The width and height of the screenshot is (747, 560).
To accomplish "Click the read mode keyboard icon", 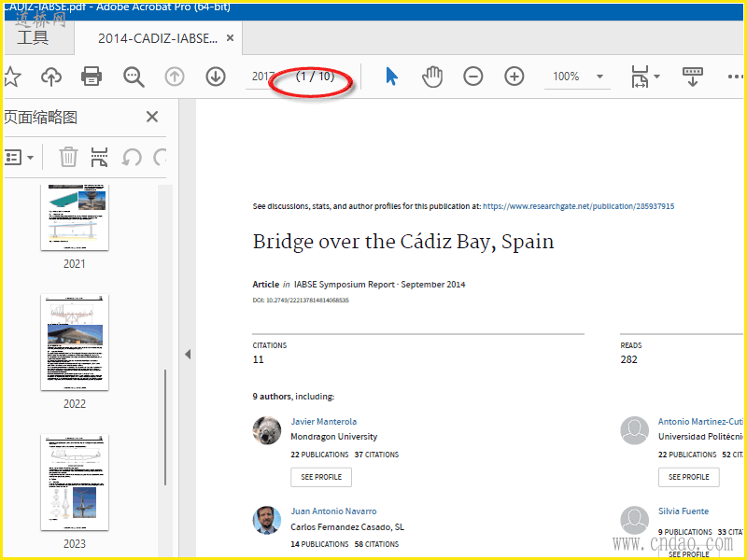I will tap(692, 77).
